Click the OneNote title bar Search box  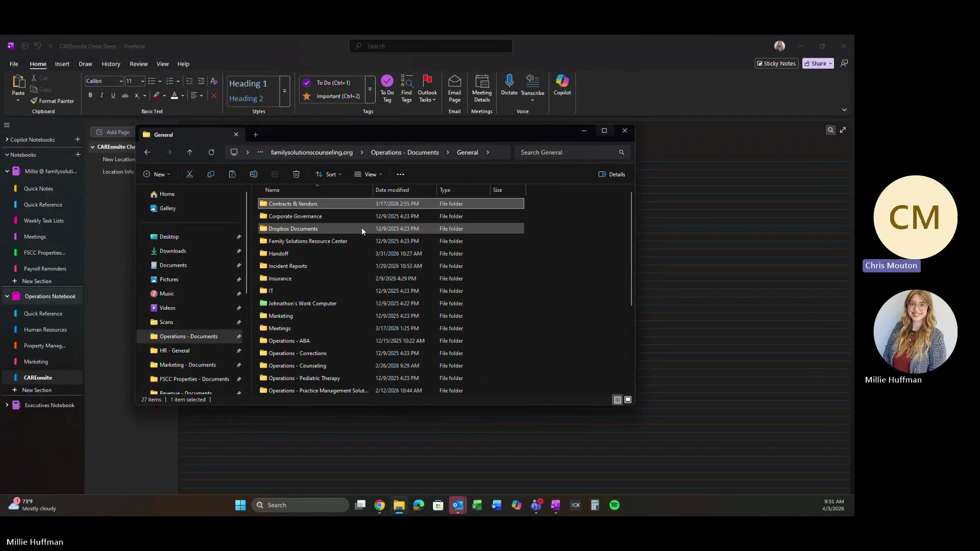click(x=431, y=46)
